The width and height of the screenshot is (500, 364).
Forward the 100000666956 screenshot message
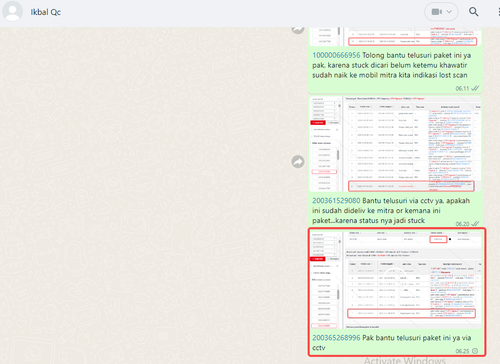(x=298, y=30)
